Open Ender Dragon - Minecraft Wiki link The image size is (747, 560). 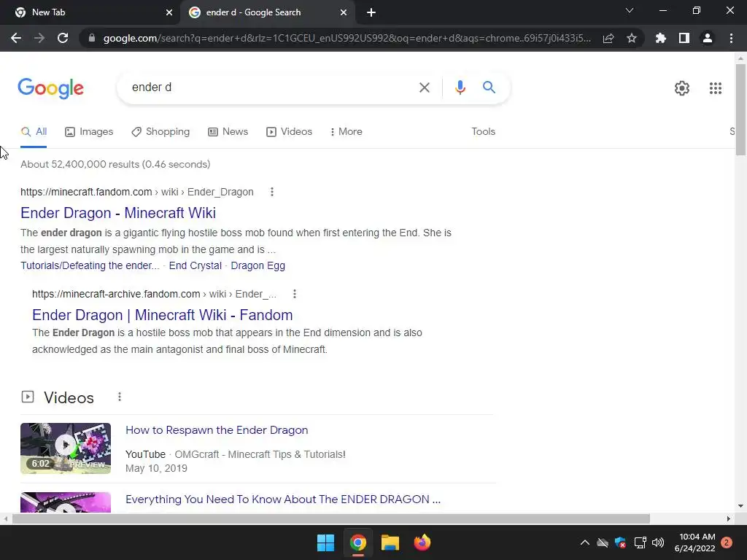coord(118,213)
